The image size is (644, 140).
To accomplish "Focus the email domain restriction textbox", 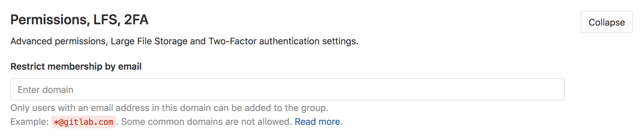I will (x=288, y=90).
